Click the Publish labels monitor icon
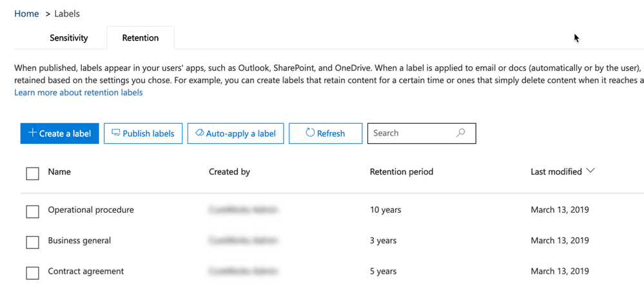 click(116, 133)
